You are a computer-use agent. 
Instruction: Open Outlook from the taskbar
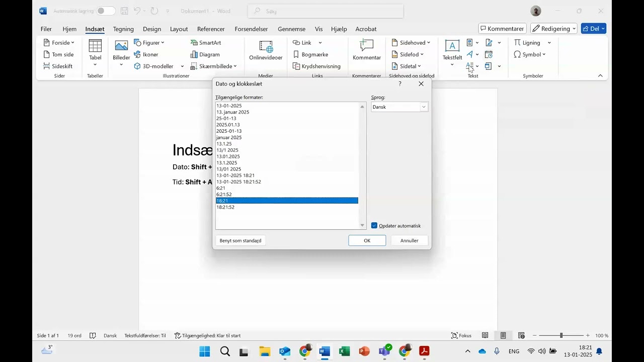click(285, 351)
